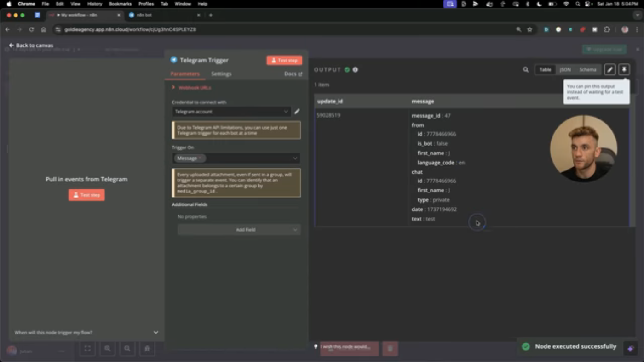This screenshot has height=362, width=644.
Task: Switch to the n8n bot browser tab
Action: point(163,15)
